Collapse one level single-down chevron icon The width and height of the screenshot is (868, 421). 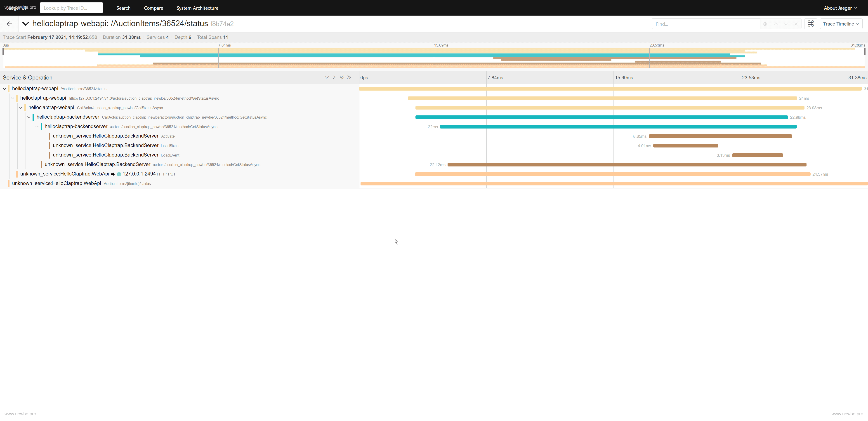pos(326,77)
